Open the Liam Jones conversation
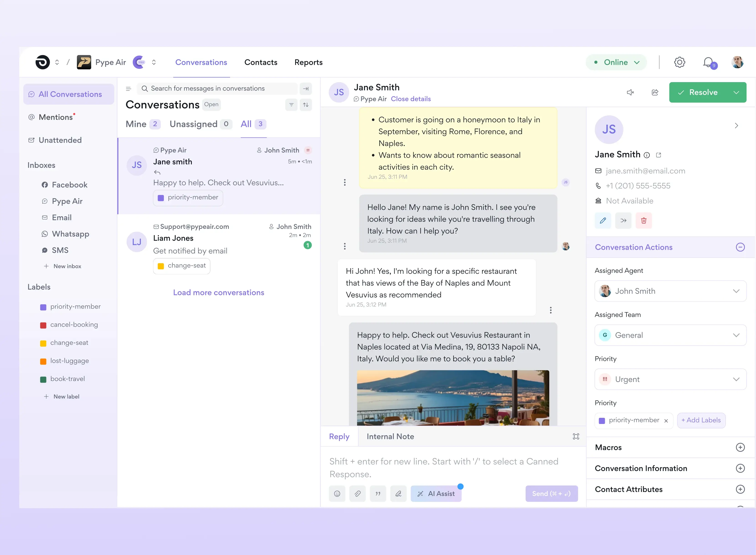The image size is (756, 555). [x=219, y=249]
